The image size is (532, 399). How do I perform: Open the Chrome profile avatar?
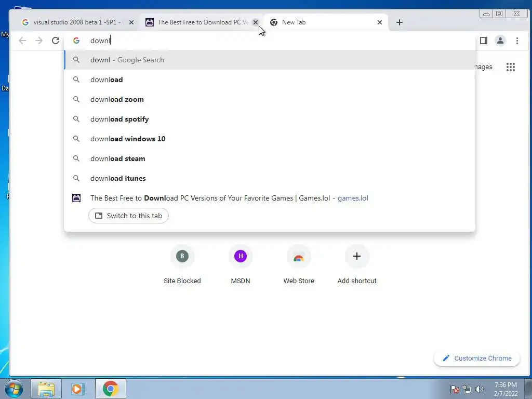point(500,41)
